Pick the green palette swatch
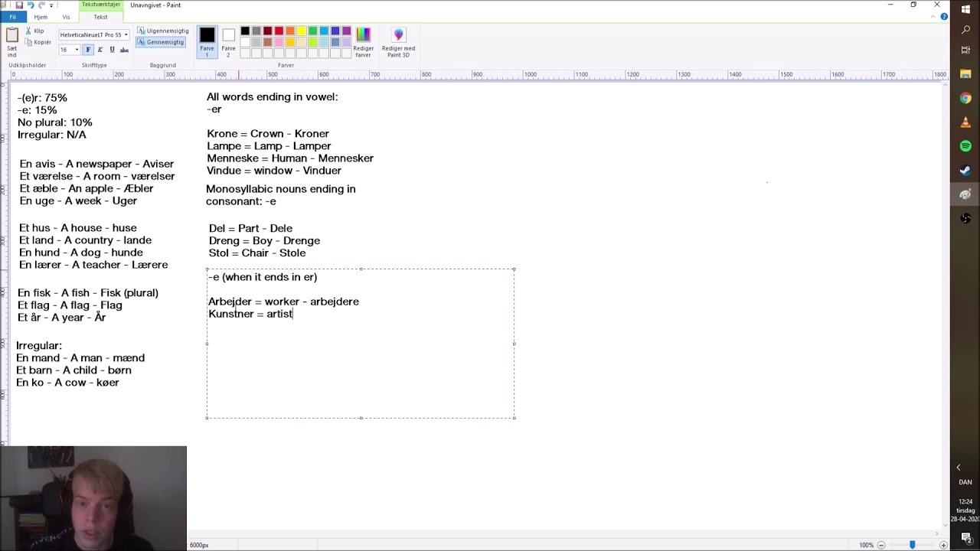Screen dimensions: 980x551 (312, 31)
